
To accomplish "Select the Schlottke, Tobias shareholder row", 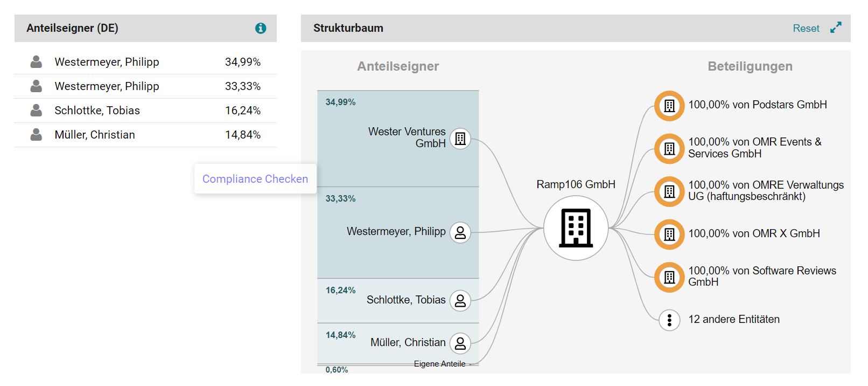I will coord(145,111).
